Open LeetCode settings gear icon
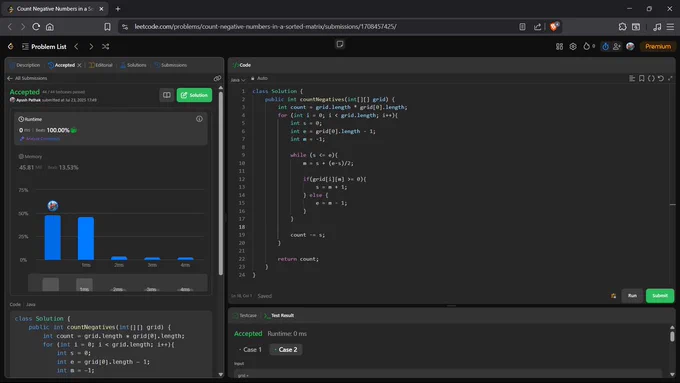 click(x=573, y=46)
